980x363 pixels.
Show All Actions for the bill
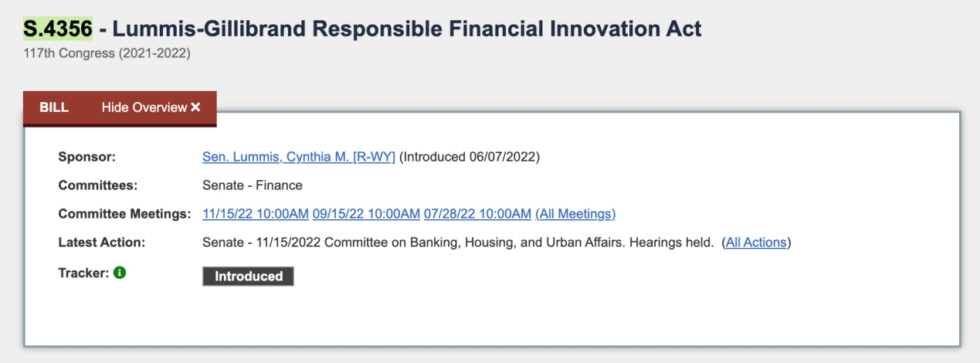click(756, 243)
